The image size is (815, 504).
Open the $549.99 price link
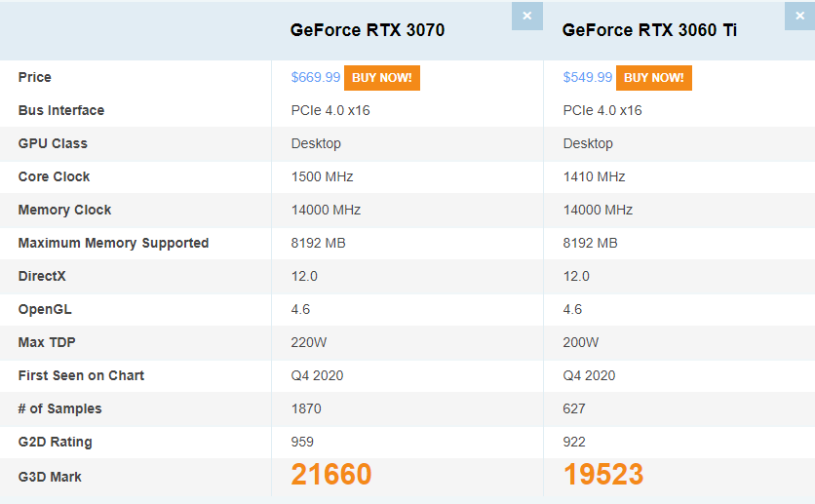pos(587,77)
